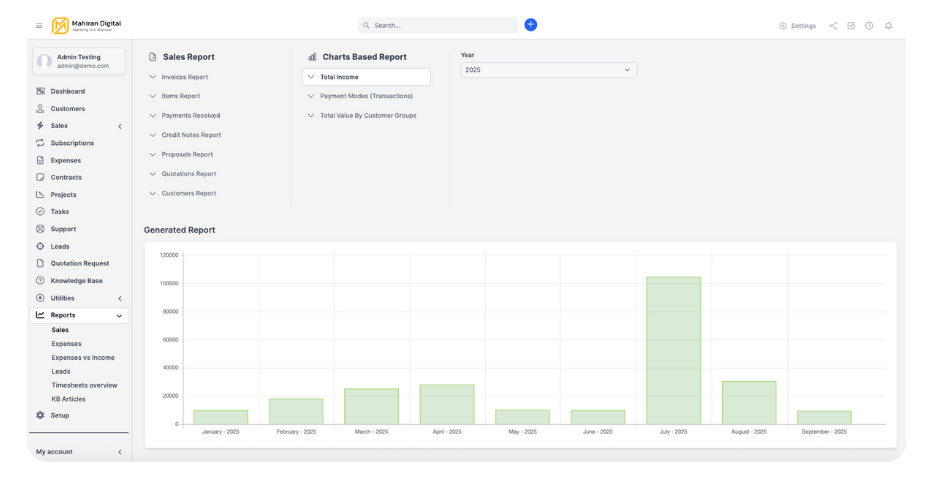Click the Utilities icon in sidebar

[40, 298]
